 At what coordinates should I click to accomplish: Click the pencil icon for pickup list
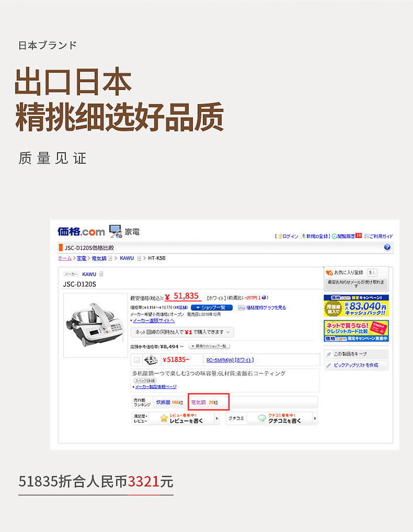328,366
